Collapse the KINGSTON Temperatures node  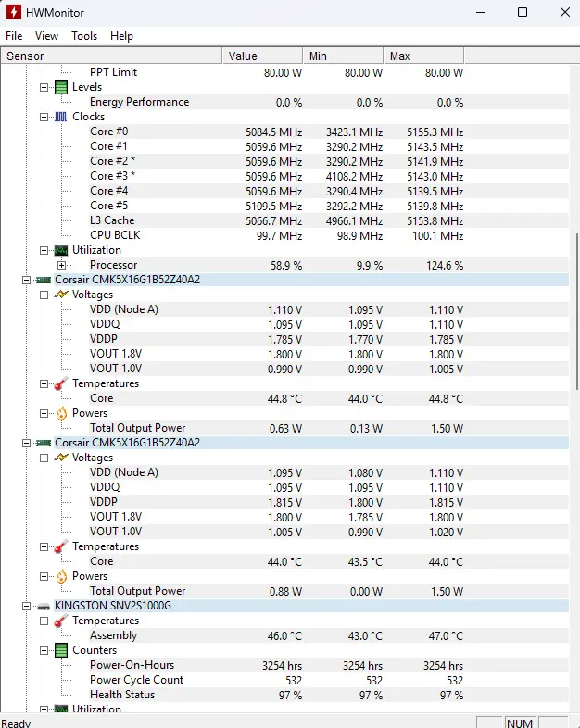click(44, 621)
